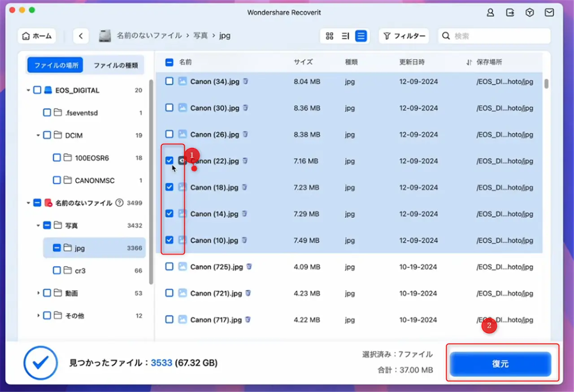Check the Canon (34).jpg checkbox

click(169, 81)
